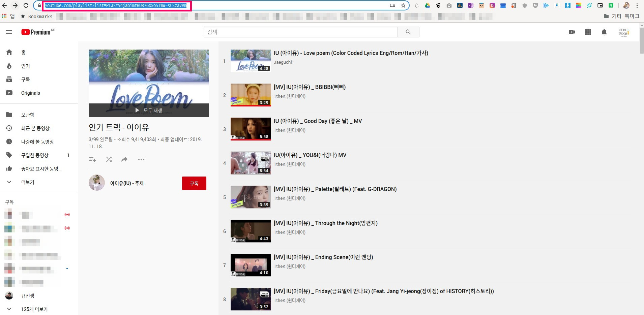Save playlist with the add-to-library icon

93,159
